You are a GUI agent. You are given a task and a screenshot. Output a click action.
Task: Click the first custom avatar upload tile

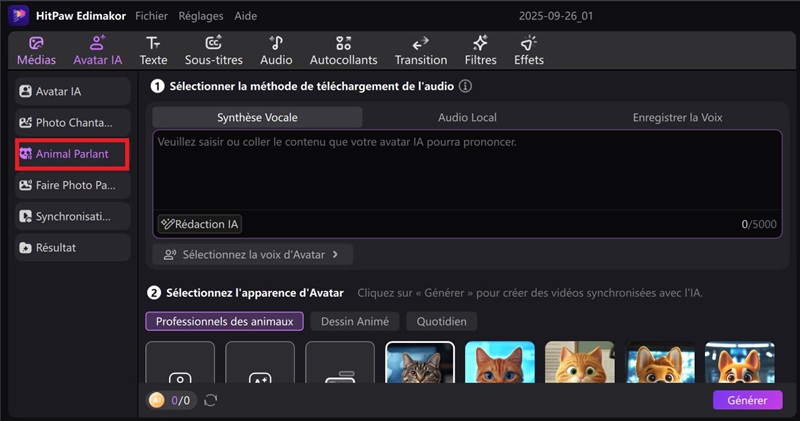coord(180,362)
